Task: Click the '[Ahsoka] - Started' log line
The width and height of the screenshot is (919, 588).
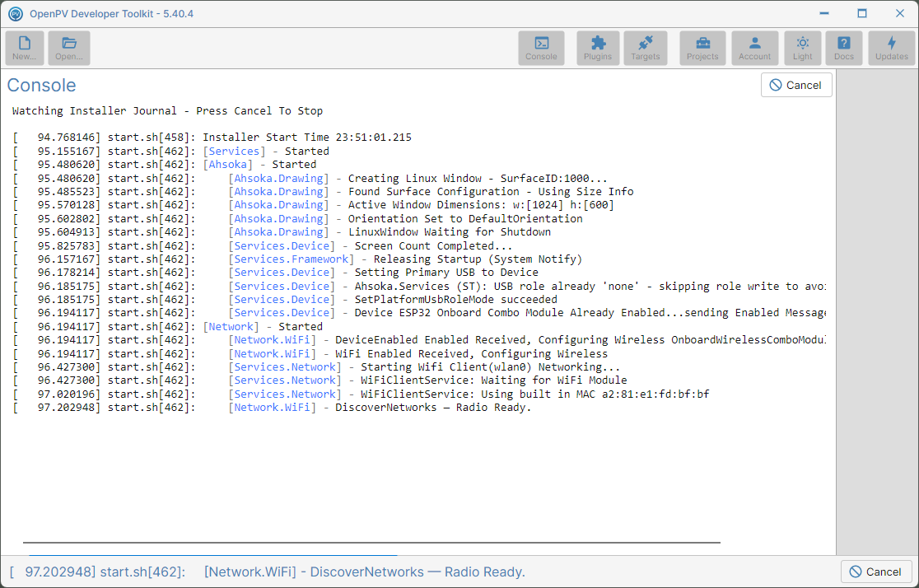Action: (164, 164)
